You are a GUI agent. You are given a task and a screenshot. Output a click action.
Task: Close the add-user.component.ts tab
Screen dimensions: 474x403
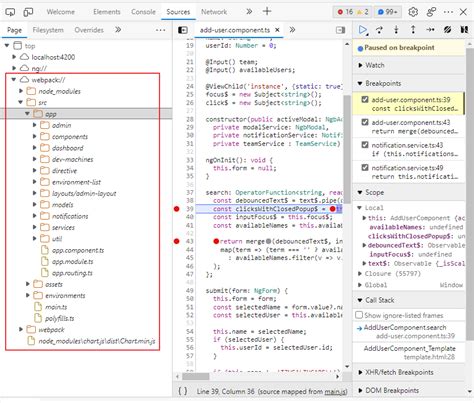[277, 30]
